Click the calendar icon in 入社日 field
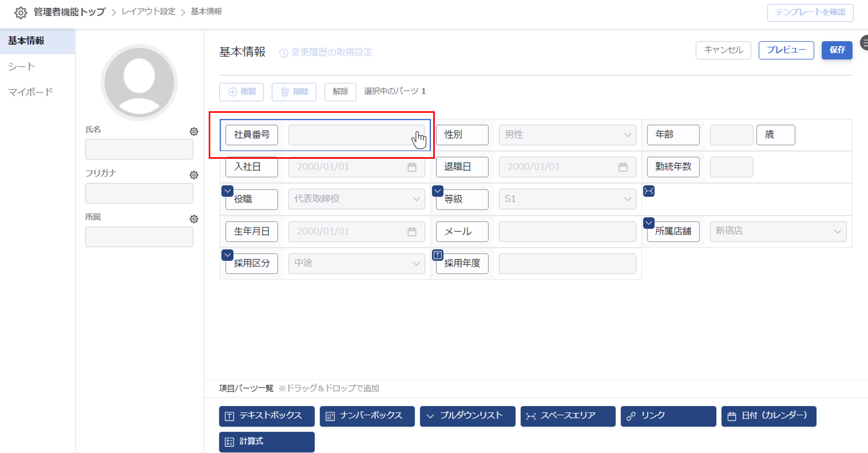Image resolution: width=868 pixels, height=453 pixels. pos(412,167)
